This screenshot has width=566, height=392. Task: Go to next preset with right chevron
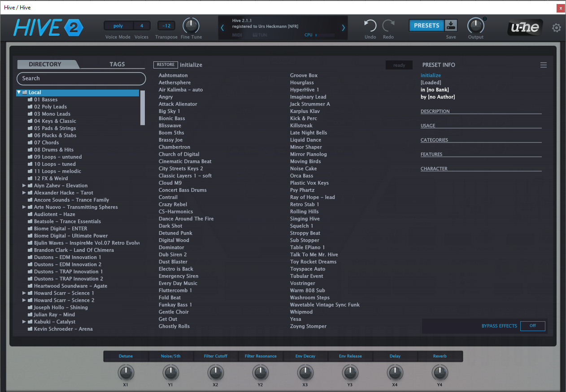point(344,28)
